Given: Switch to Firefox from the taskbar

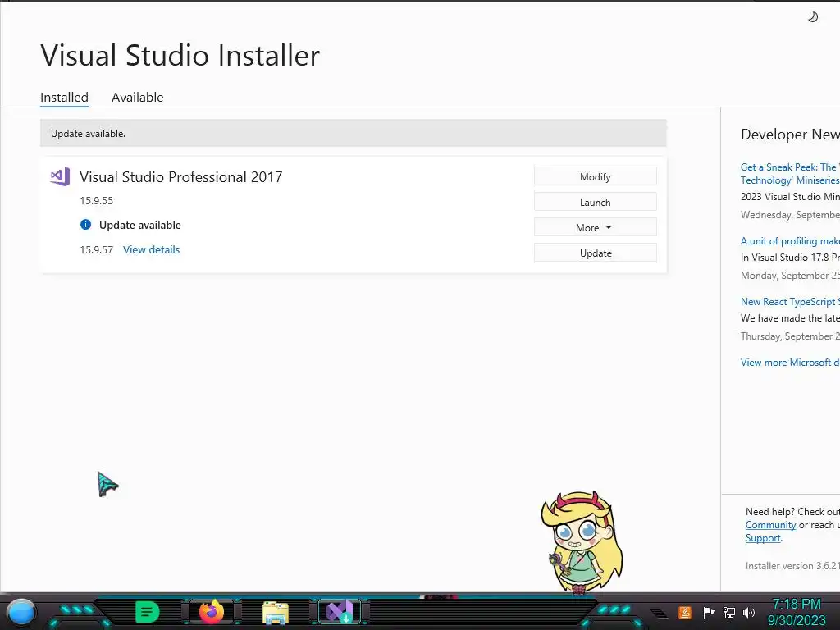Looking at the screenshot, I should coord(212,612).
